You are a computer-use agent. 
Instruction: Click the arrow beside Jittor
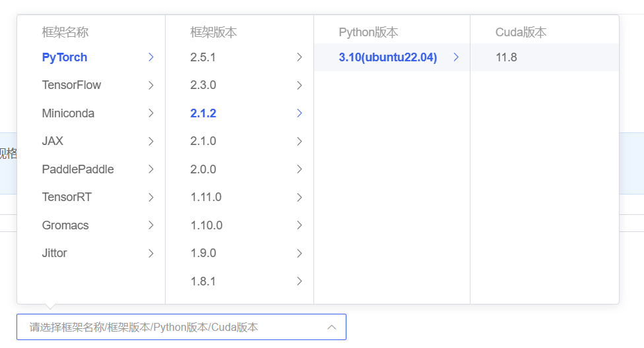coord(151,253)
